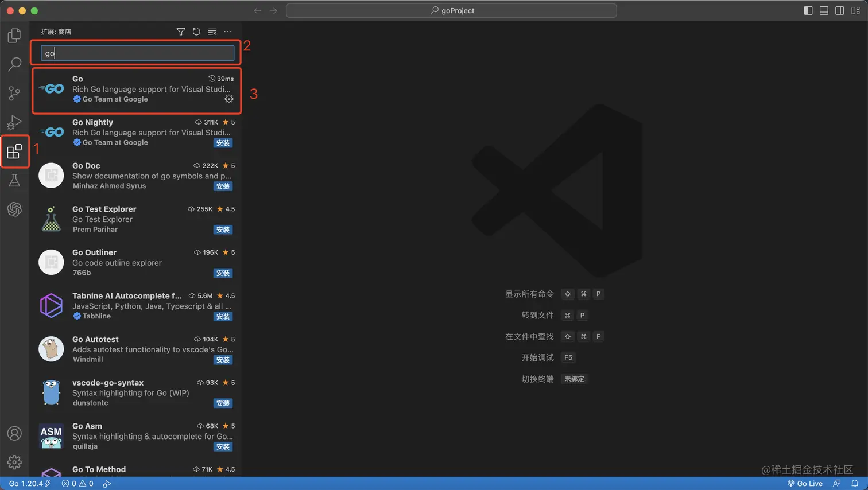Go back with the navigation arrow

(257, 10)
